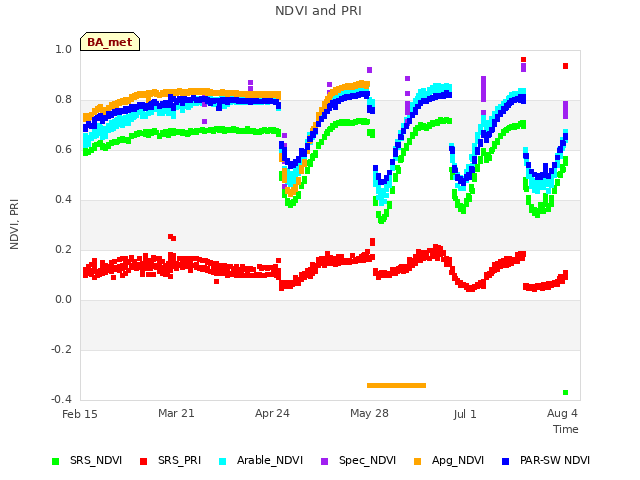This screenshot has height=480, width=640.
Task: Select the SRS_NDVI legend label
Action: (96, 460)
